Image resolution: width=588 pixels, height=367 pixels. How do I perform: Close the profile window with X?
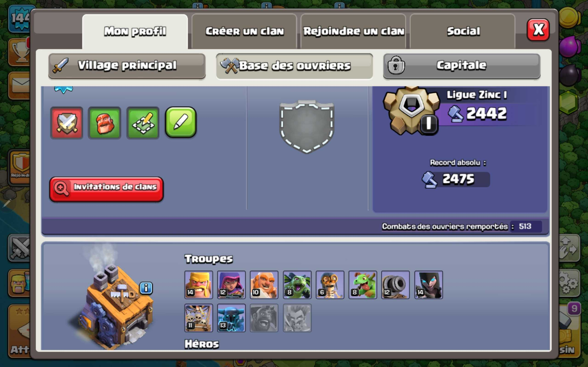click(538, 30)
